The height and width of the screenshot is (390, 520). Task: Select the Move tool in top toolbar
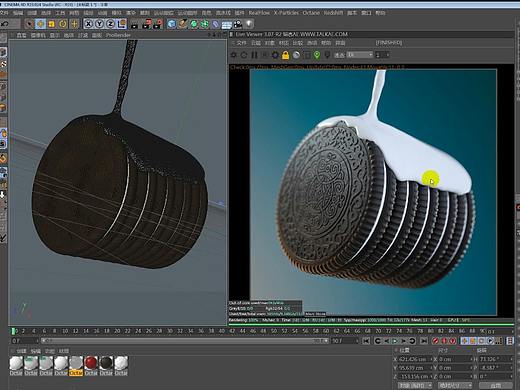pos(41,24)
